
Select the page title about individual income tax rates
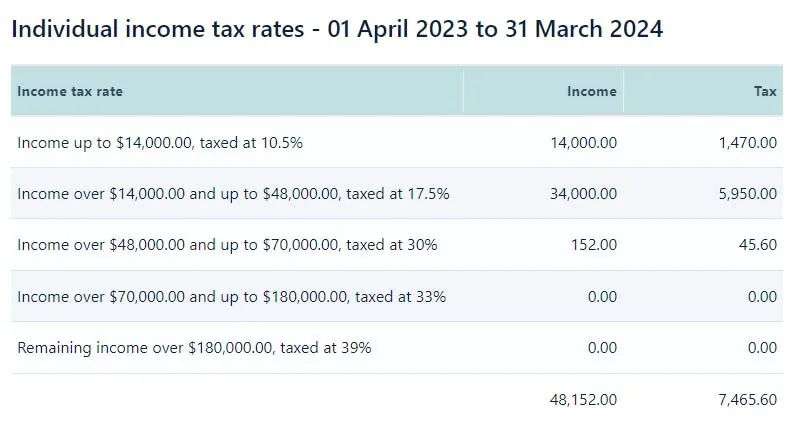pos(337,29)
